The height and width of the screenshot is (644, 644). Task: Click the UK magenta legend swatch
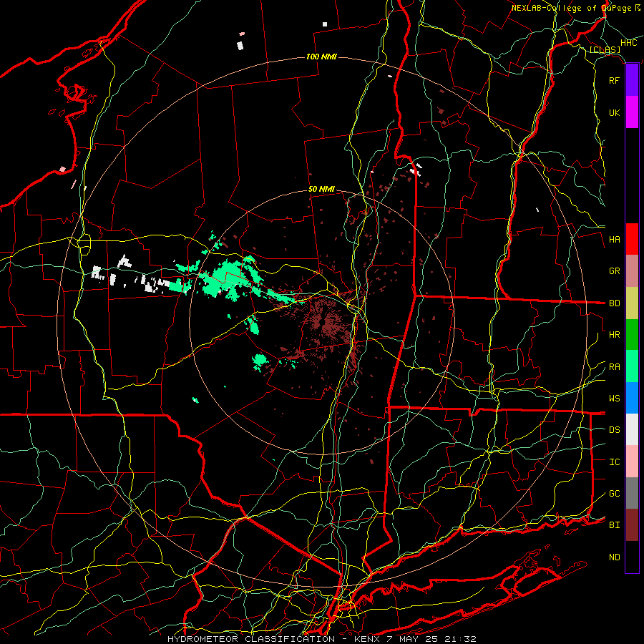(632, 112)
